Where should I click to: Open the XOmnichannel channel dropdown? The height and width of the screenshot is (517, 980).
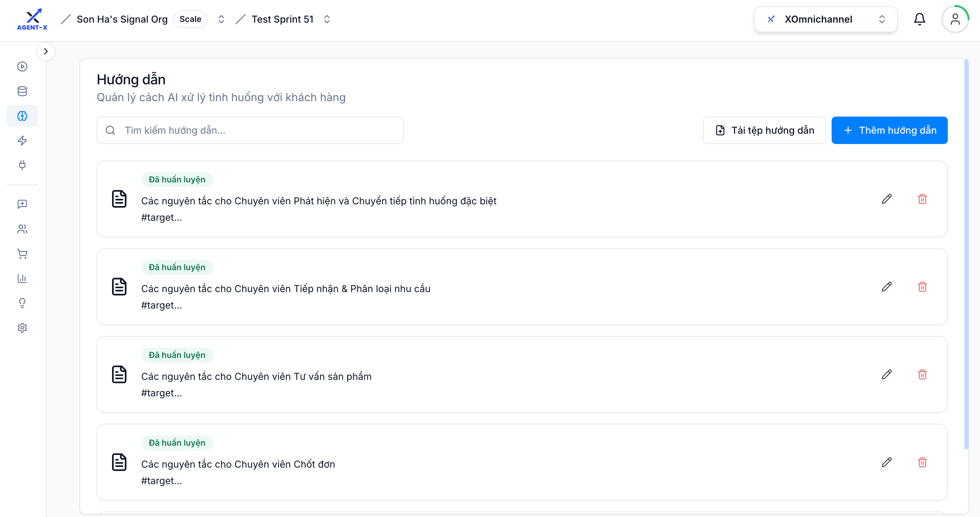825,19
